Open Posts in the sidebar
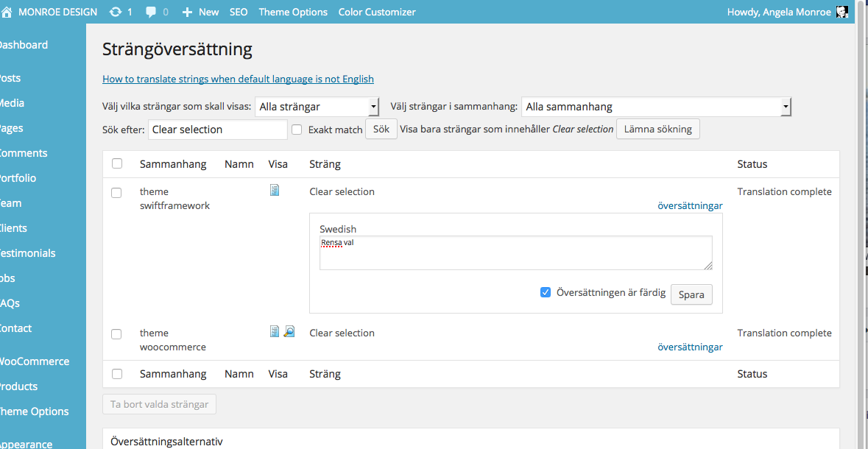This screenshot has width=868, height=449. click(x=10, y=78)
